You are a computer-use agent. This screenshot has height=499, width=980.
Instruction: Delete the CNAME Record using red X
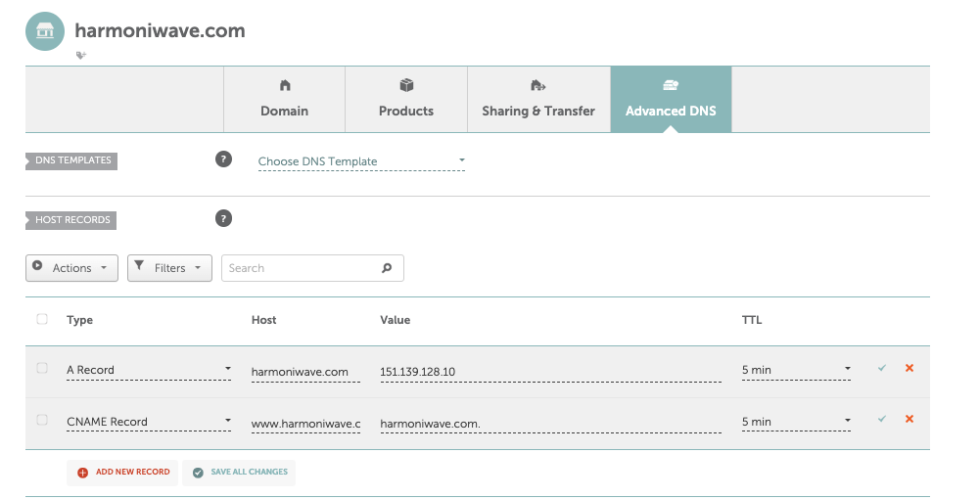point(910,419)
